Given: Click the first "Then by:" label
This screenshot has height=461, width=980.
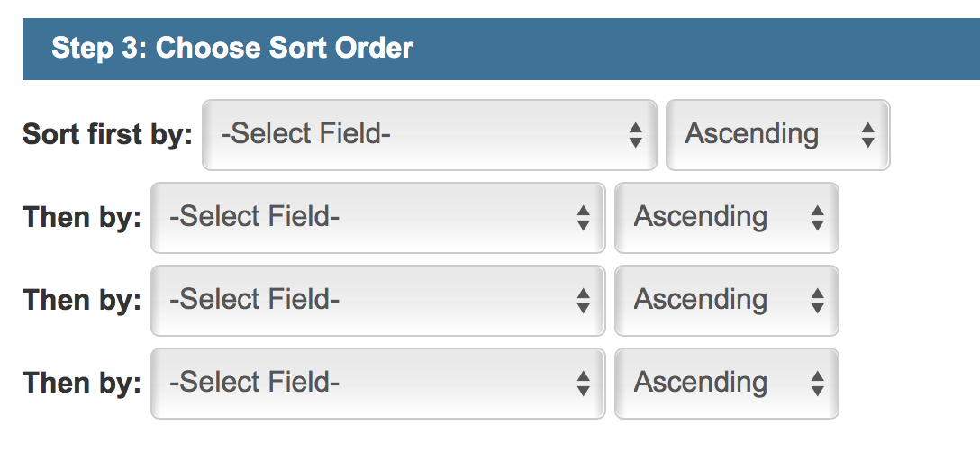Looking at the screenshot, I should tap(82, 217).
